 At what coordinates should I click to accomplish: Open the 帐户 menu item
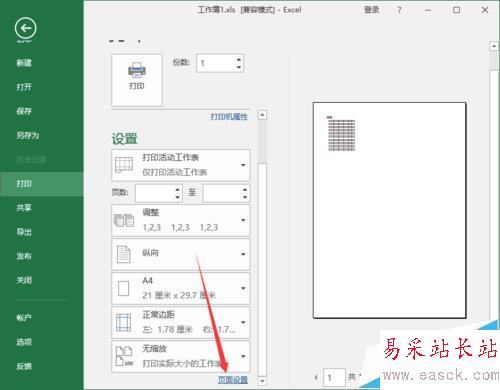point(24,318)
